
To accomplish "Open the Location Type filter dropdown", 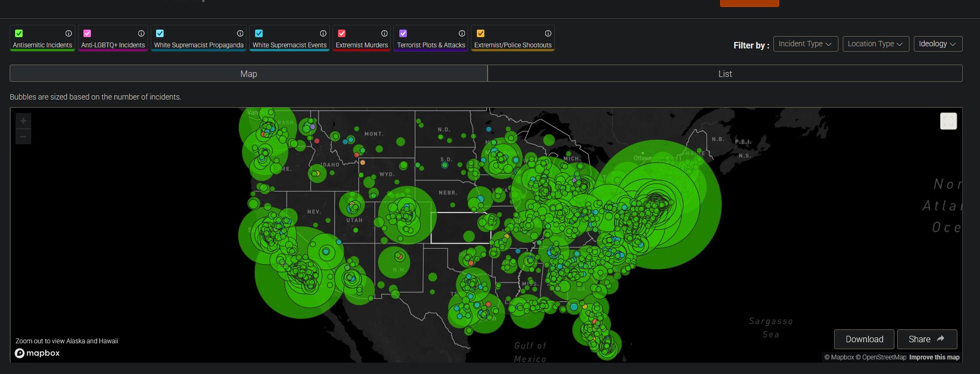I will (876, 44).
